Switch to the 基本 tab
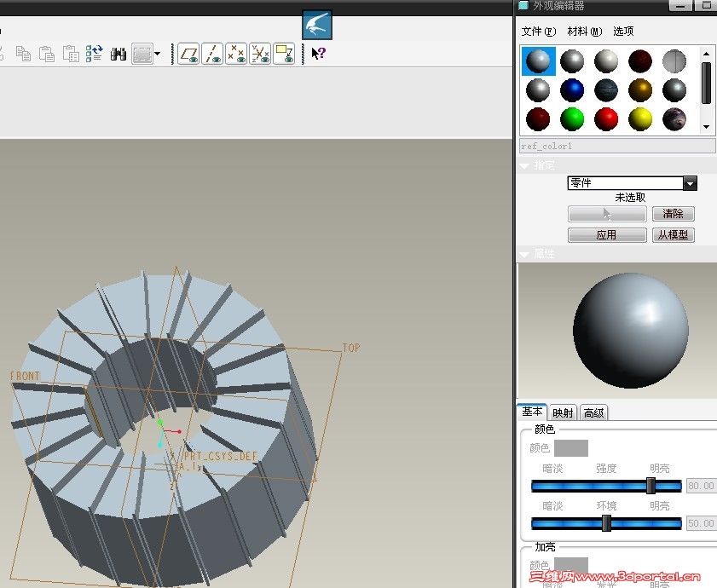 [x=532, y=412]
